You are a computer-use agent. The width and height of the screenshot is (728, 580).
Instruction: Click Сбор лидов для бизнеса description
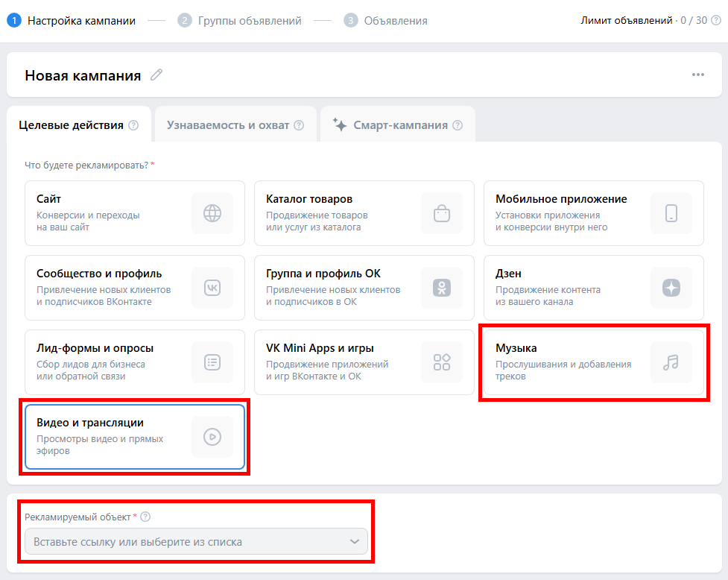(91, 370)
